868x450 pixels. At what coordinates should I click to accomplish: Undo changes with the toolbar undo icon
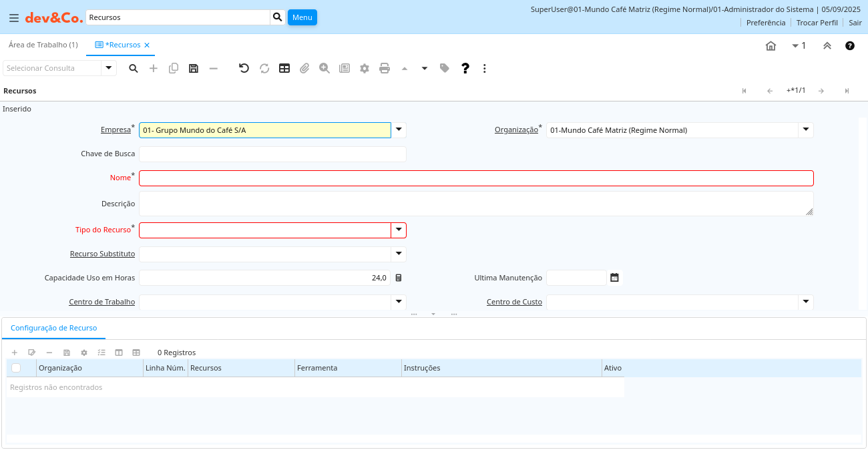(x=244, y=68)
